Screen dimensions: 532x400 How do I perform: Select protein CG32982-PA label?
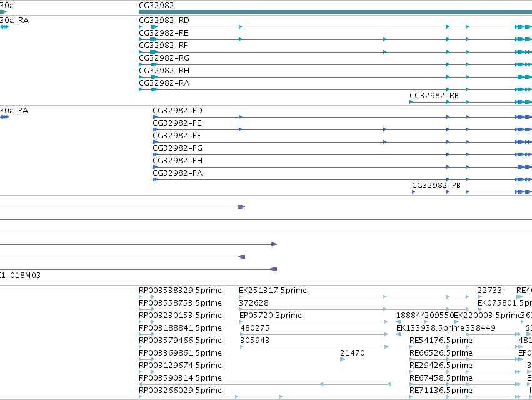pos(178,173)
